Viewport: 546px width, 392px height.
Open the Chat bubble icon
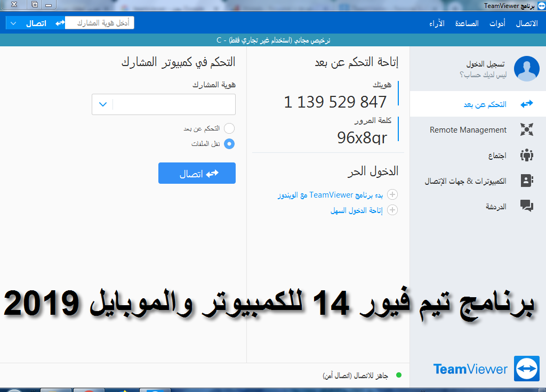[527, 207]
